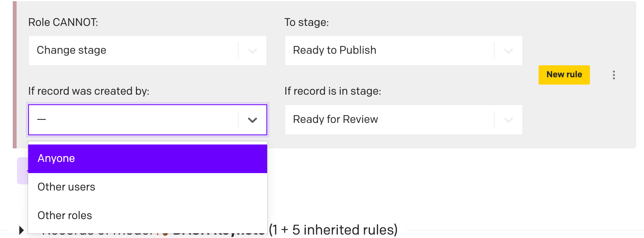Screen dimensions: 644x238
Task: Click the chevron arrow beside Ready for Review
Action: pos(508,120)
